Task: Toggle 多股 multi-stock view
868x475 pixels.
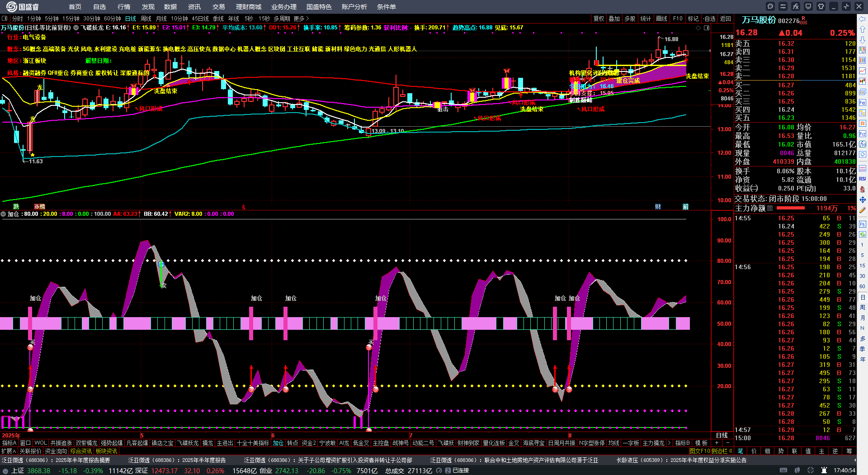Action: coord(630,19)
